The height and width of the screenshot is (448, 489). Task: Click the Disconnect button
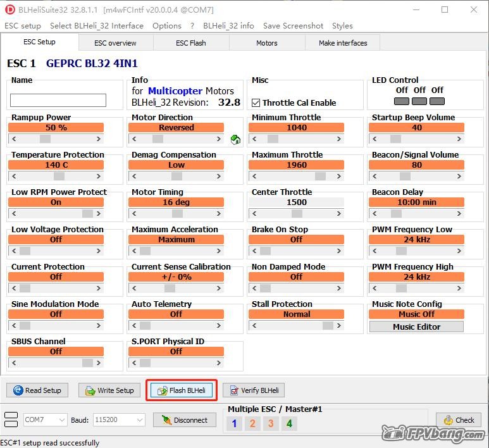coord(185,420)
